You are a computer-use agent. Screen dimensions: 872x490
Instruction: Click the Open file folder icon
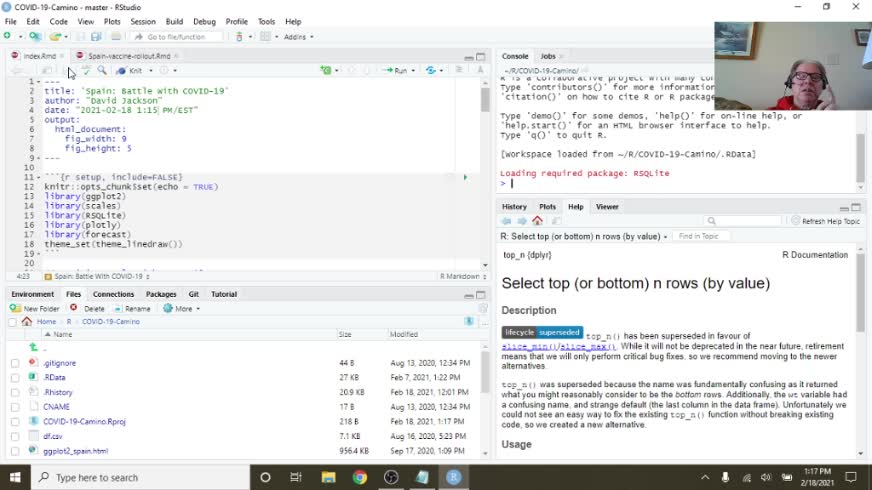[x=54, y=36]
